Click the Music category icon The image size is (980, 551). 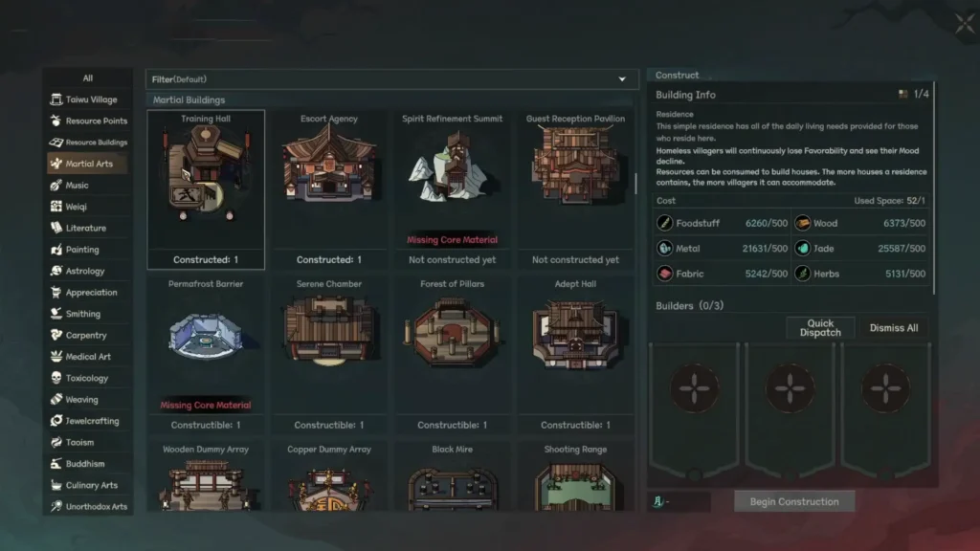click(x=56, y=185)
